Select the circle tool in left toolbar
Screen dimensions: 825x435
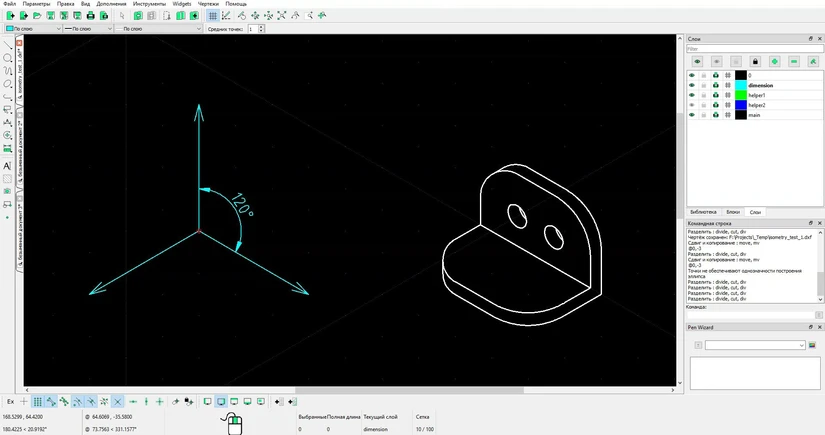coord(7,58)
